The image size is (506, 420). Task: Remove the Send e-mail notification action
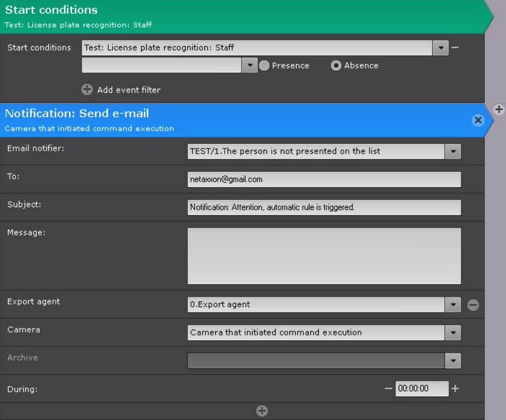click(x=478, y=120)
